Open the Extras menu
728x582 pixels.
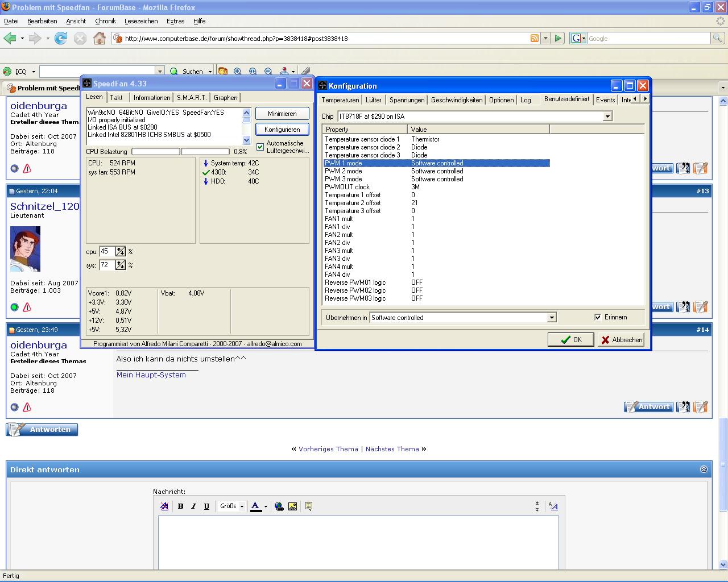[175, 21]
